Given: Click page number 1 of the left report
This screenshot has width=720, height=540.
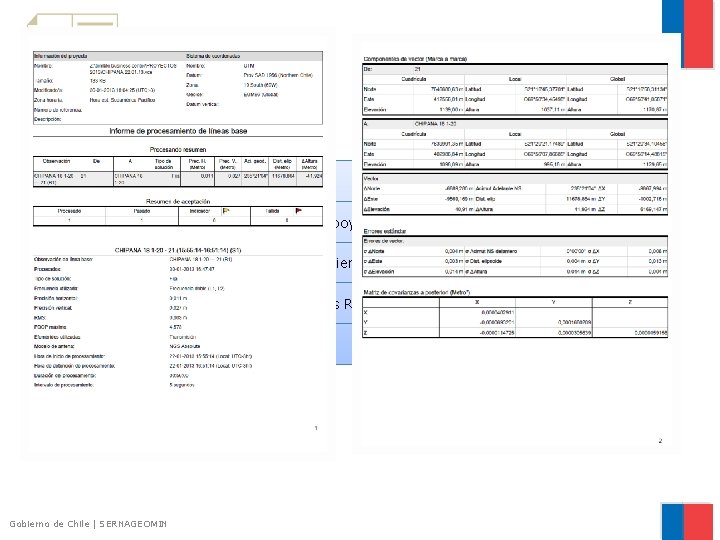Looking at the screenshot, I should 316,428.
